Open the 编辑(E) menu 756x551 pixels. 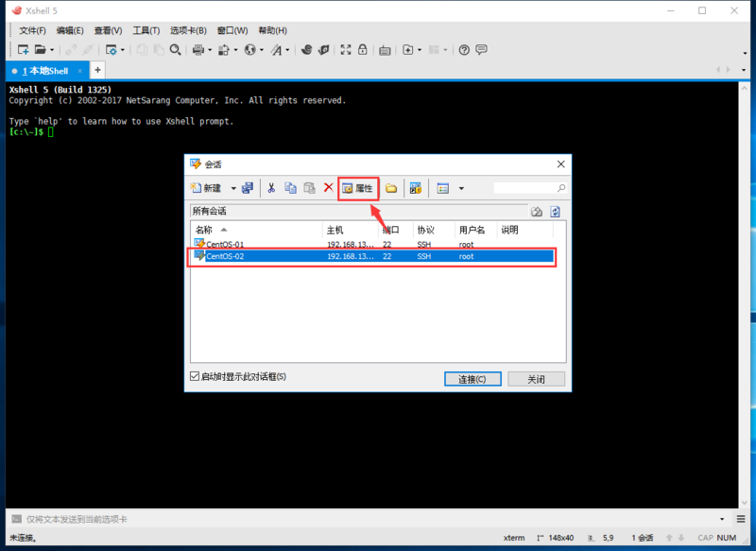pyautogui.click(x=70, y=30)
